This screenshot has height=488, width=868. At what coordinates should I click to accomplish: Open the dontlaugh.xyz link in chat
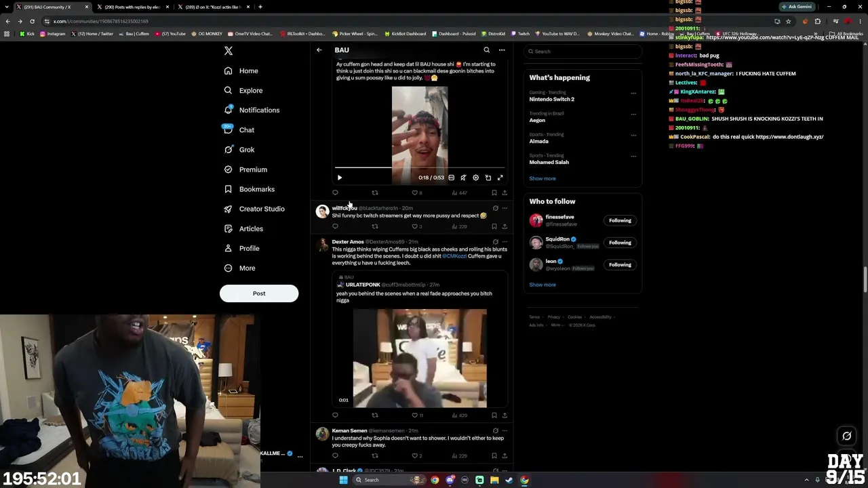click(x=789, y=137)
